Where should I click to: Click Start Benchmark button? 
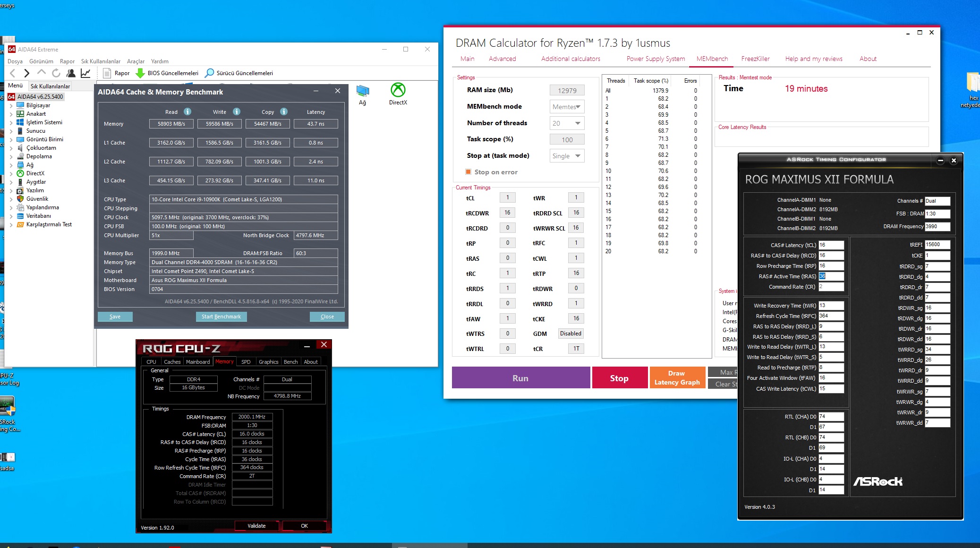pyautogui.click(x=221, y=317)
